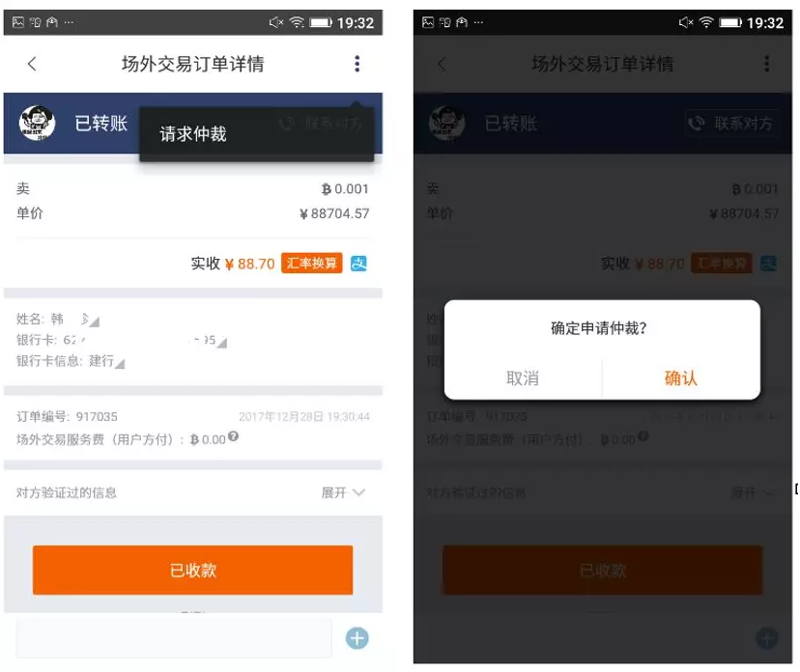Tap 银行卡信息: 建行 line
Image resolution: width=800 pixels, height=672 pixels.
click(70, 361)
